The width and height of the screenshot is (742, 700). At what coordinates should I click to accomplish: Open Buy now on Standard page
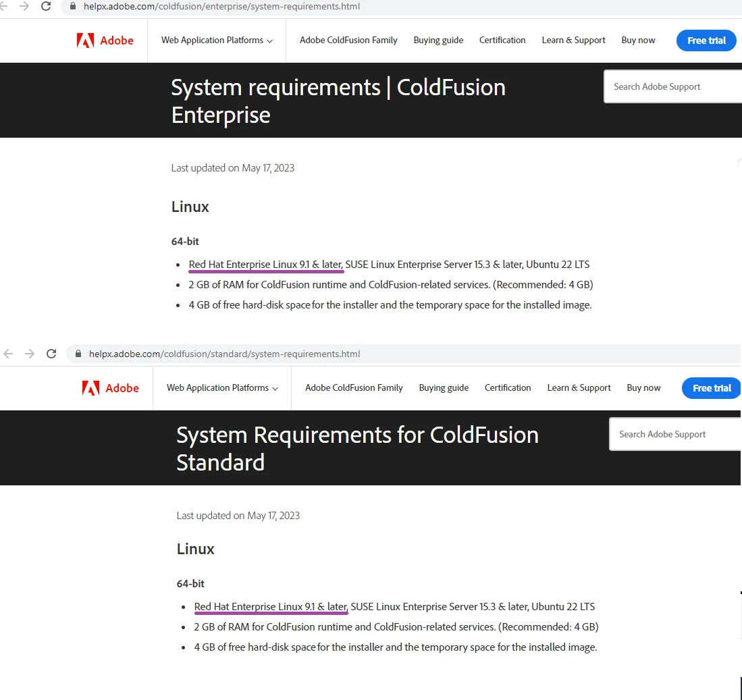[x=643, y=388]
